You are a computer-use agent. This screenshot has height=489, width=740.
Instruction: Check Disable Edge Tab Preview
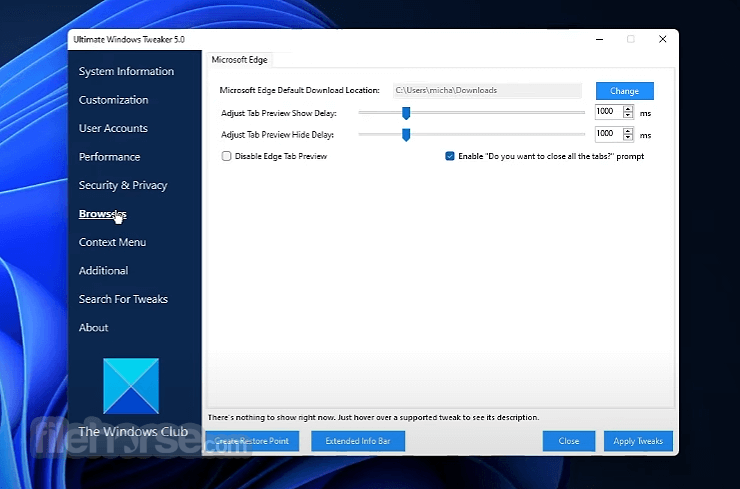[227, 156]
